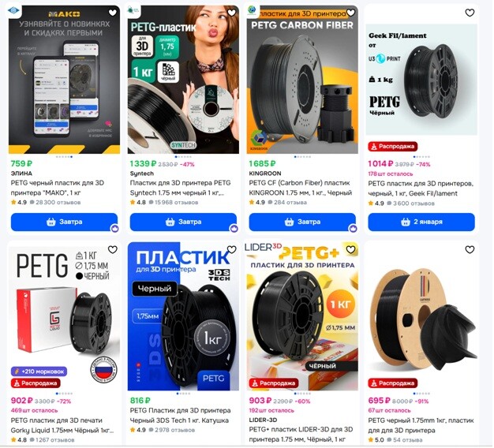Add 759 ₽ MAKO plastic to cart
Image resolution: width=494 pixels, height=448 pixels.
(x=64, y=222)
